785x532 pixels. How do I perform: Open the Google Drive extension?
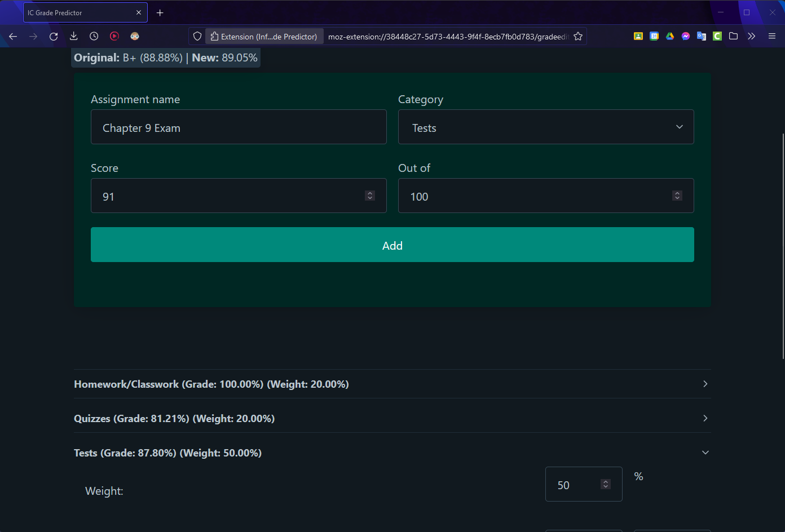[669, 36]
